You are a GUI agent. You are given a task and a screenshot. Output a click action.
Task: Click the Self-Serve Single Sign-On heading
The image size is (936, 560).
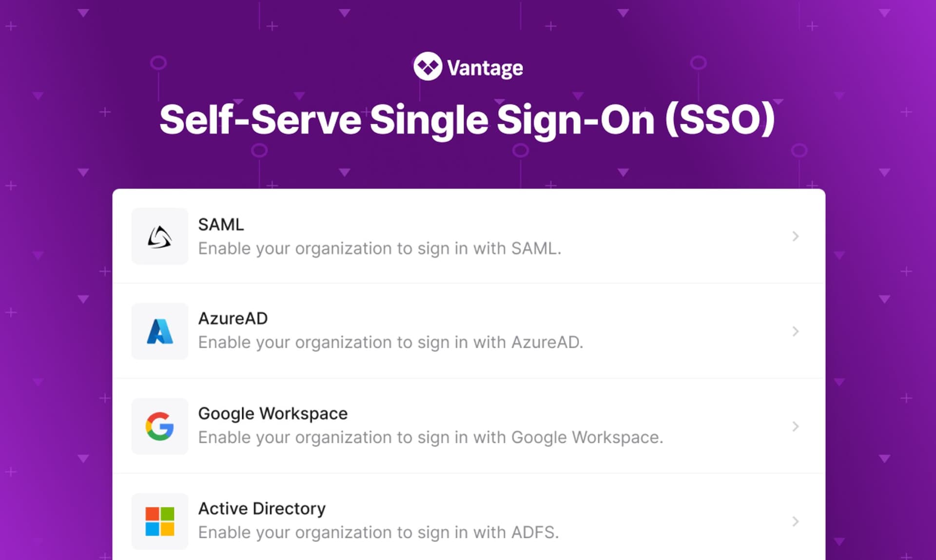click(467, 118)
